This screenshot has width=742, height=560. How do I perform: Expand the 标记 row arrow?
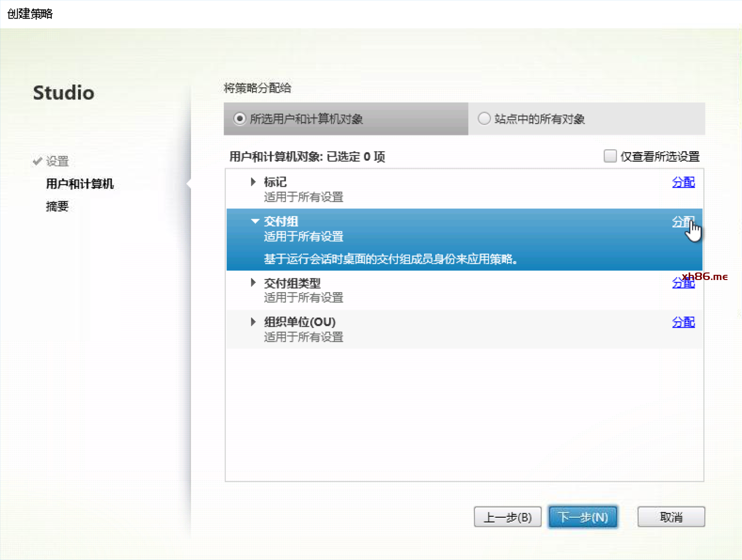253,182
